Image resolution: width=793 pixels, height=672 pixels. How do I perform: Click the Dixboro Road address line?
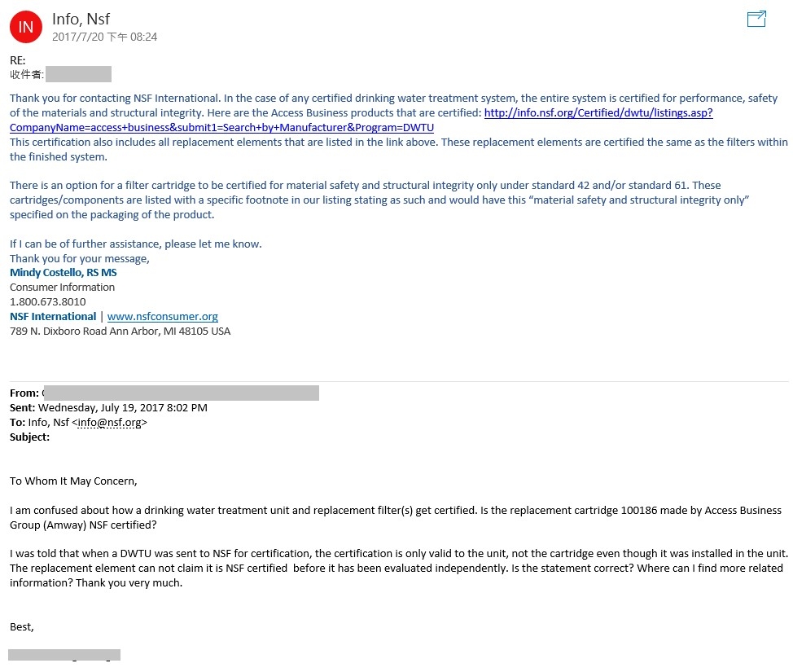pyautogui.click(x=120, y=332)
